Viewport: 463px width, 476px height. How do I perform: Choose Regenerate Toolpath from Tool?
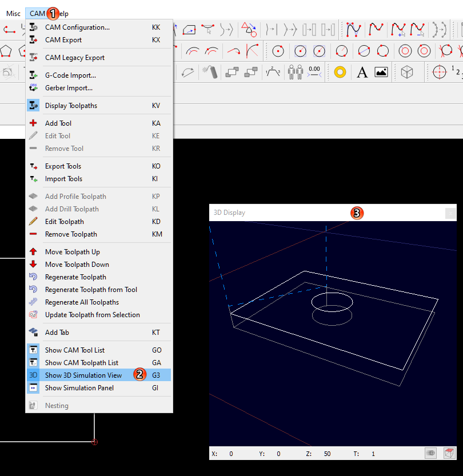[x=99, y=290]
